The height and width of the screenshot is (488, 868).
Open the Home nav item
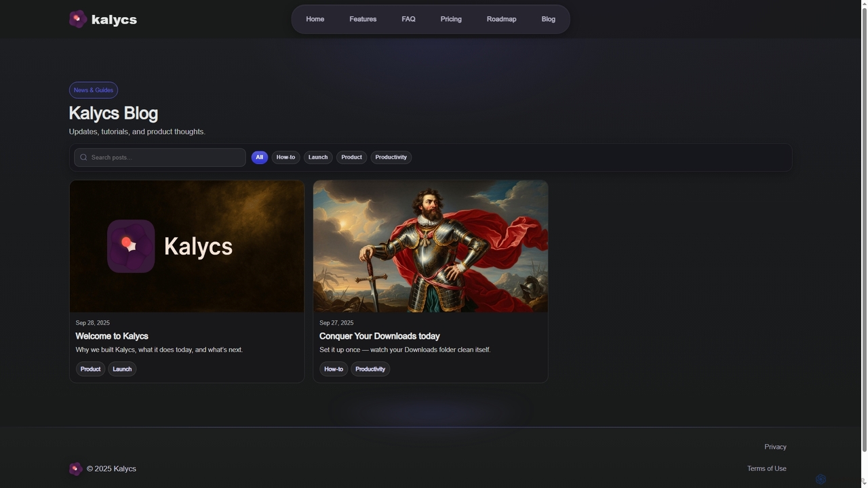(315, 19)
